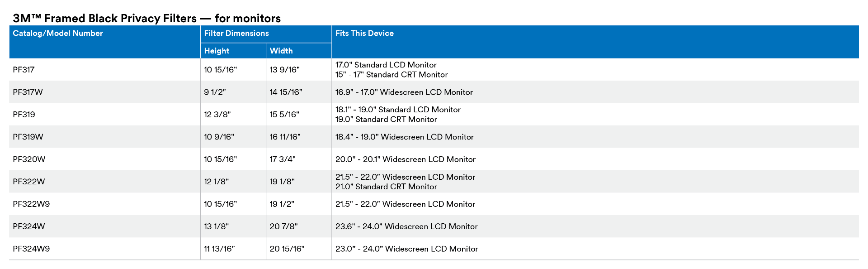Click the 9 1/2" height value
The width and height of the screenshot is (868, 269).
point(215,92)
